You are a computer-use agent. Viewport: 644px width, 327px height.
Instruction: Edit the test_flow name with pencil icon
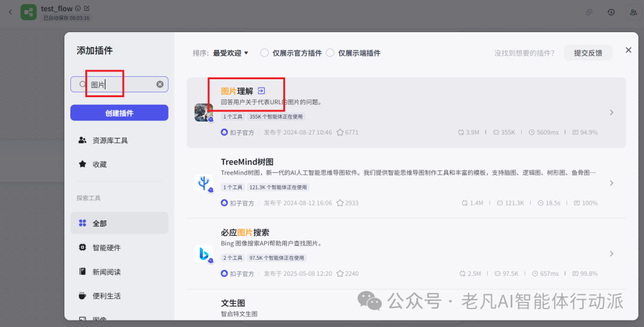(86, 8)
